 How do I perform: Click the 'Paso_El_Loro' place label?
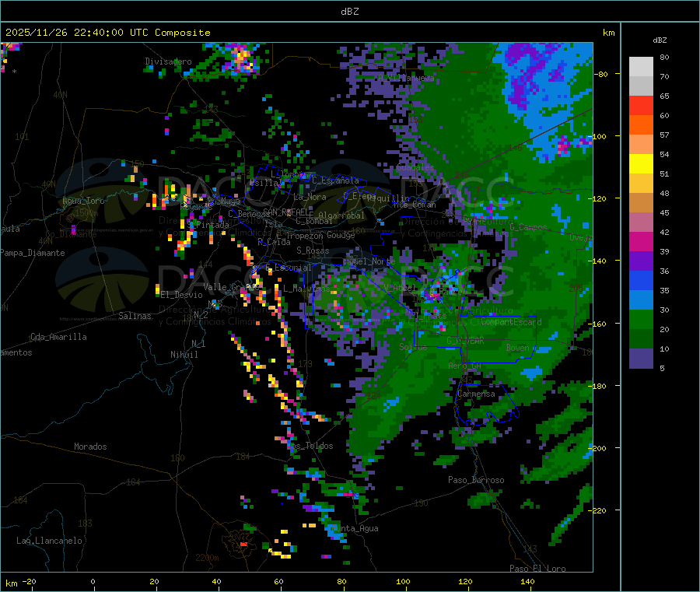tap(538, 569)
